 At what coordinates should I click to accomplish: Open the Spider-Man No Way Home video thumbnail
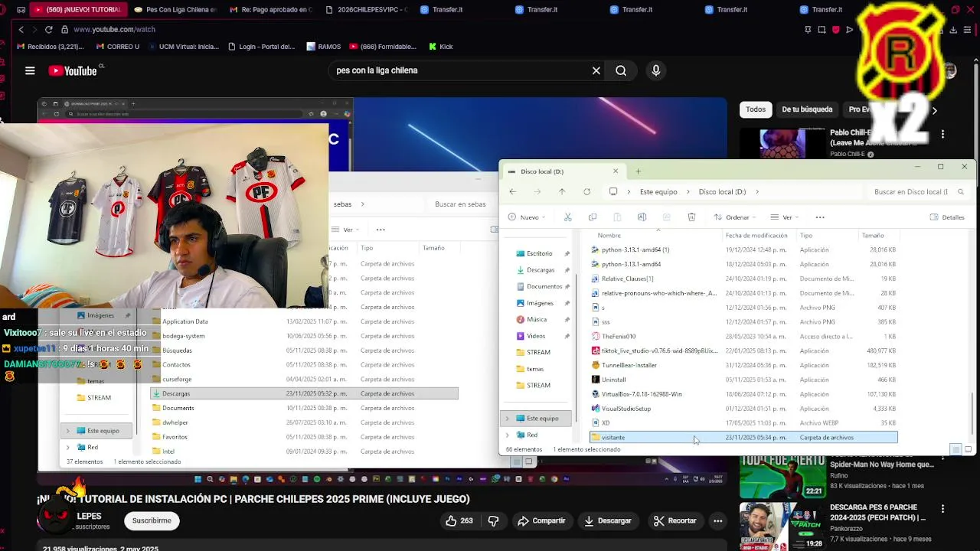tap(782, 475)
